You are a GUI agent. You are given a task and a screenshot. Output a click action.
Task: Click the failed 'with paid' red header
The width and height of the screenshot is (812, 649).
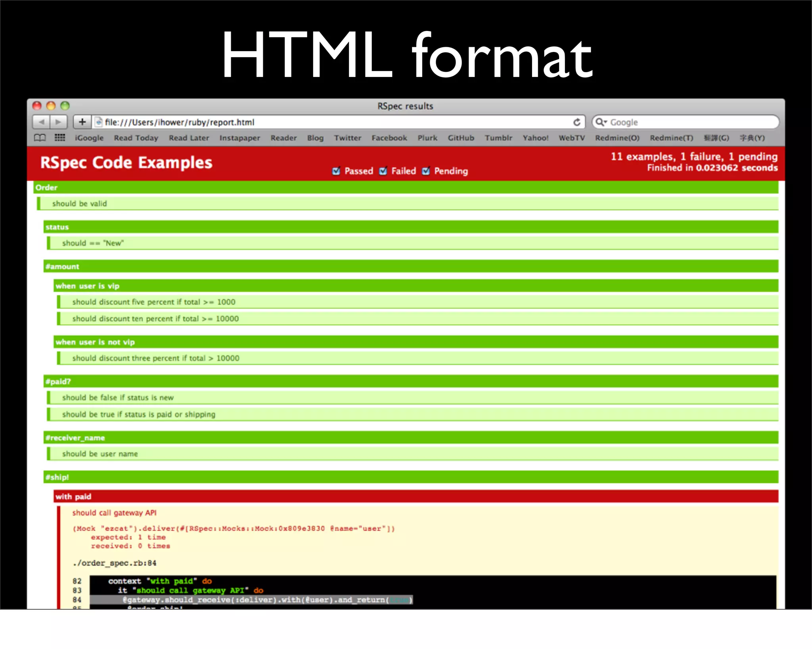point(416,496)
